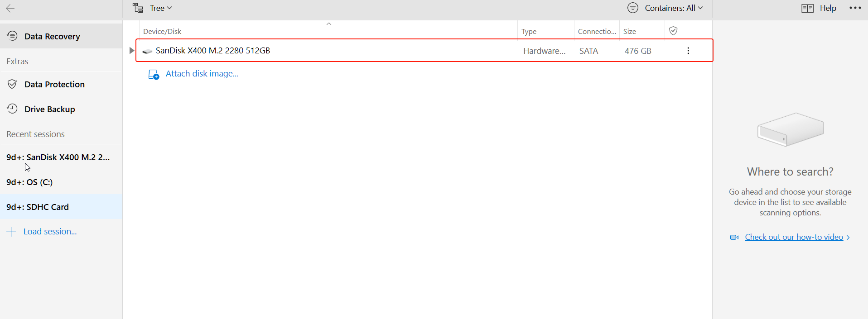Open the SDHC Card recent session
868x319 pixels.
[x=38, y=207]
